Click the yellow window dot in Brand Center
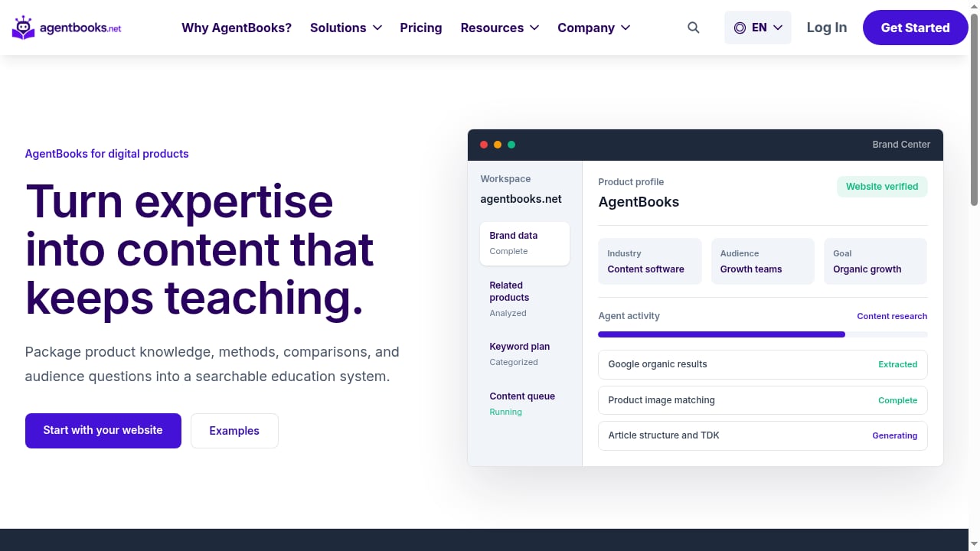This screenshot has width=980, height=551. 498,145
